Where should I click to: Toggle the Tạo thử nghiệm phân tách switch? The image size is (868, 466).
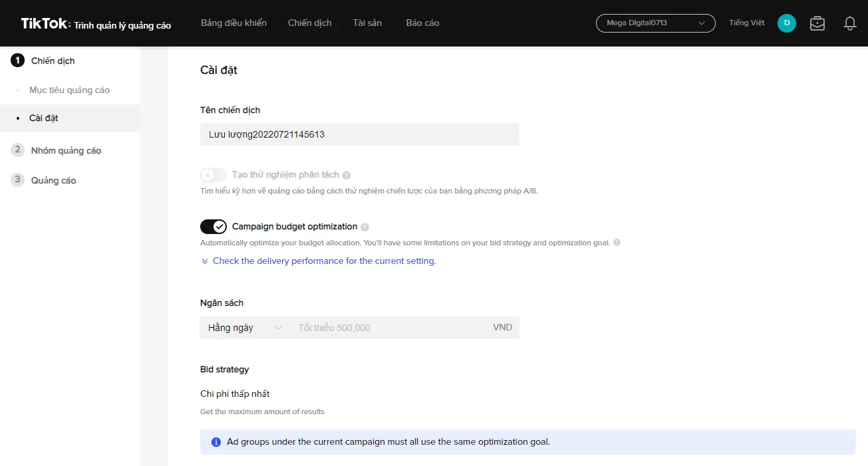(x=214, y=175)
